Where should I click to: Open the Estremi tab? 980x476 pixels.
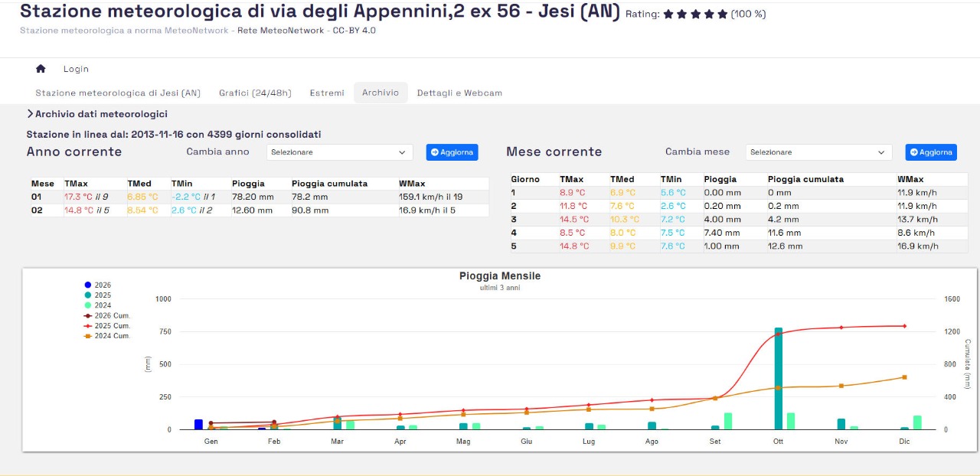(x=327, y=93)
